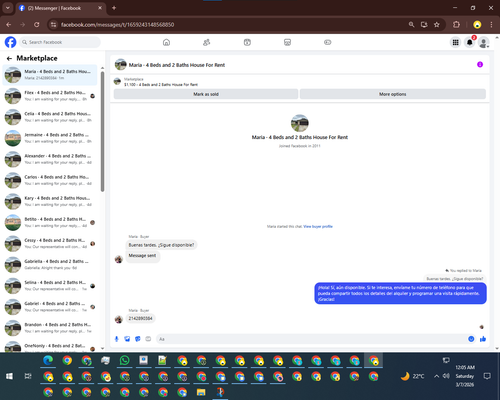Open the Jermaine conversation
The width and height of the screenshot is (500, 400).
[50, 138]
